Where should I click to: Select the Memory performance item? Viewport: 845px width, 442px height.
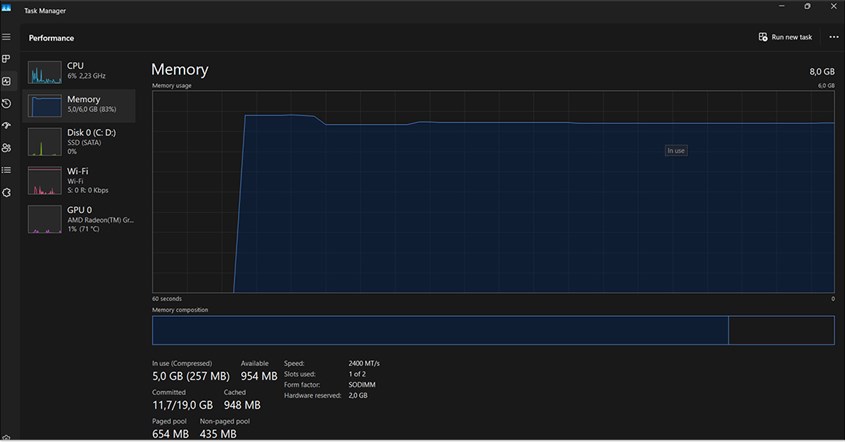[80, 105]
